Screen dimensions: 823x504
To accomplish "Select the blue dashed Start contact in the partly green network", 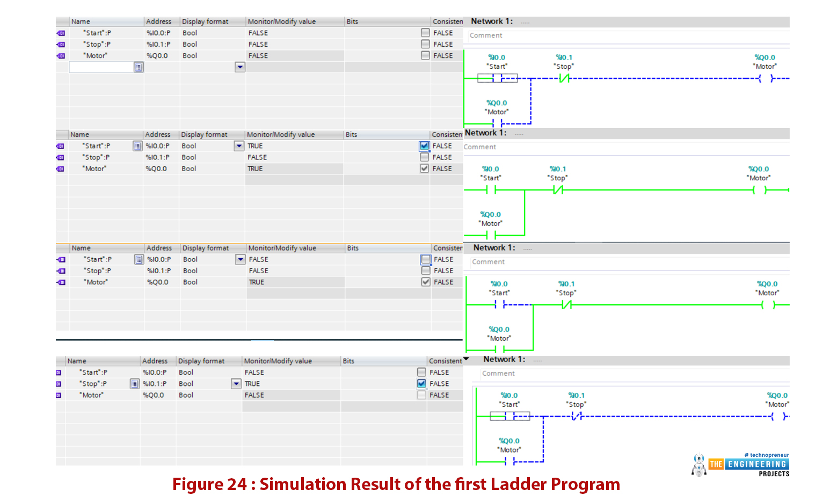I will pyautogui.click(x=500, y=304).
